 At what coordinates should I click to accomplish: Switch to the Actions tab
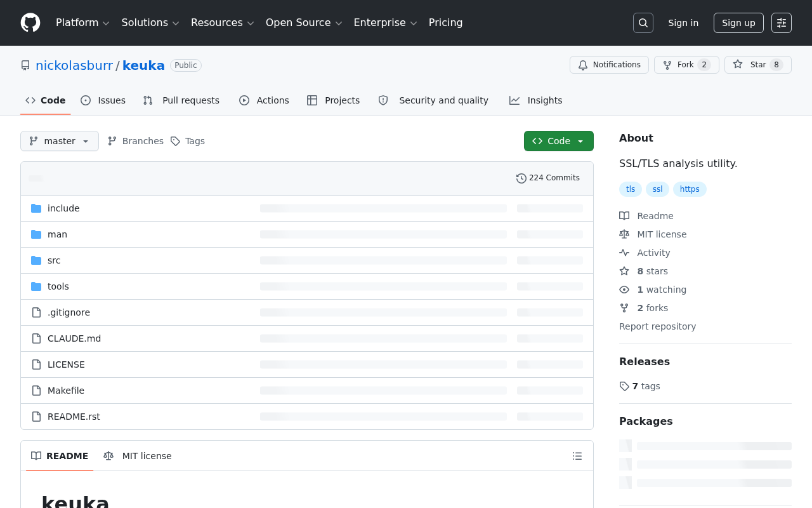[x=264, y=100]
